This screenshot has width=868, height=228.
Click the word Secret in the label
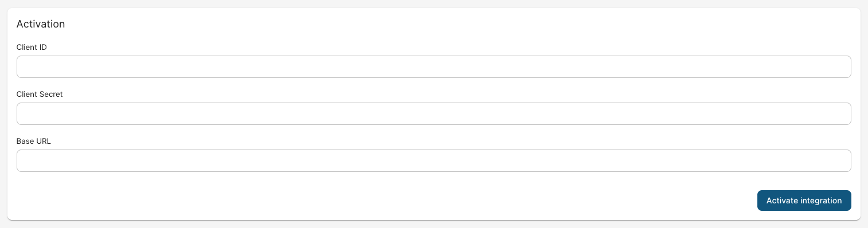click(51, 94)
